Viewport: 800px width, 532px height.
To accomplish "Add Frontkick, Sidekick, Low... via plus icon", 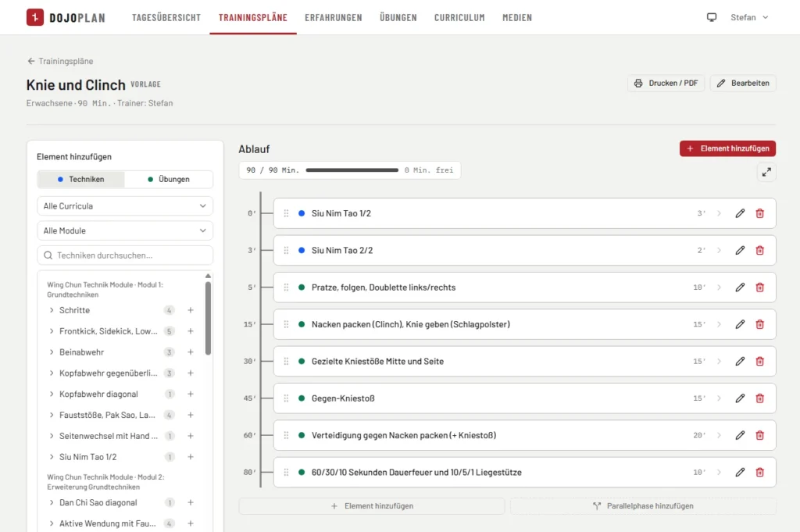I will coord(191,331).
